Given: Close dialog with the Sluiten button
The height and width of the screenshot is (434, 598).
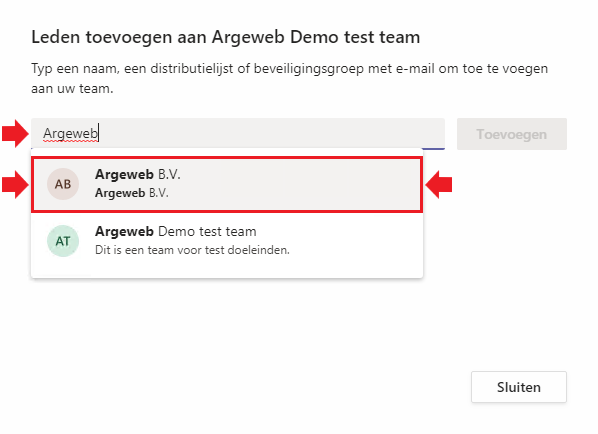Looking at the screenshot, I should point(519,387).
